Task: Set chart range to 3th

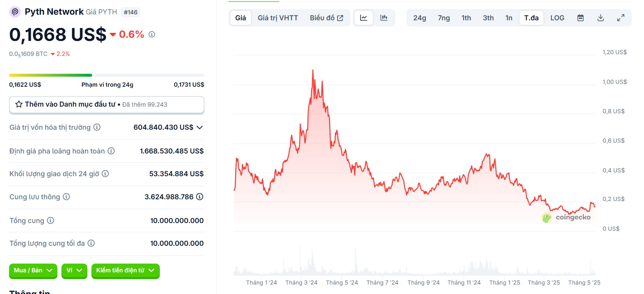Action: pyautogui.click(x=488, y=18)
